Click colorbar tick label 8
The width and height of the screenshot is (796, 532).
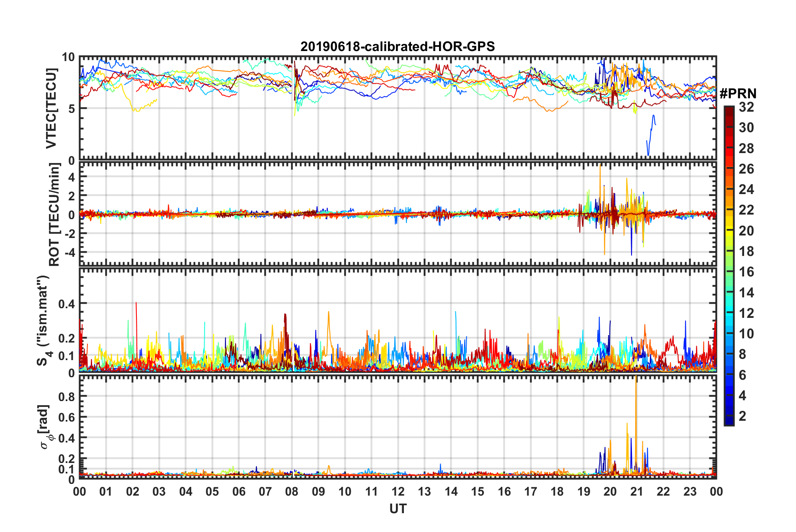coord(742,354)
